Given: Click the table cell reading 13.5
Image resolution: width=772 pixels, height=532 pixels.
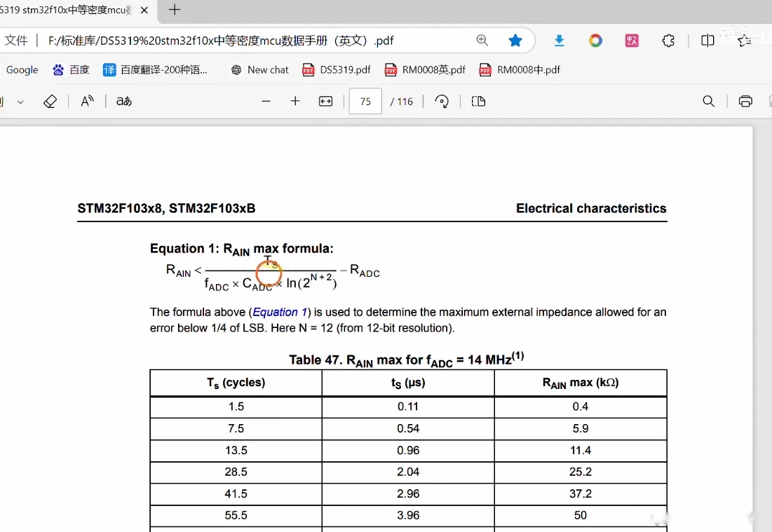Looking at the screenshot, I should [x=236, y=450].
